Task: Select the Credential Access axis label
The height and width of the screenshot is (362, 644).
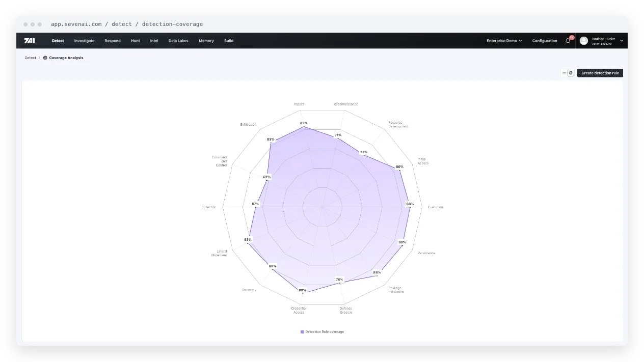Action: [x=299, y=310]
